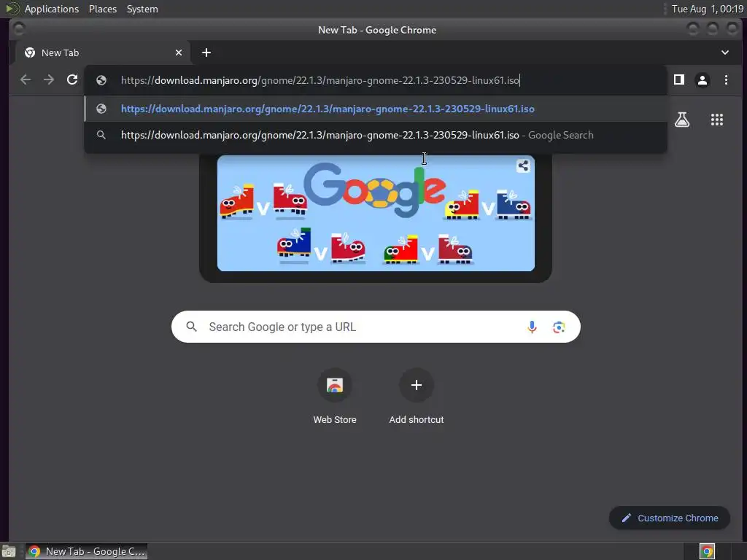Expand the tab search dropdown arrow

[x=724, y=52]
